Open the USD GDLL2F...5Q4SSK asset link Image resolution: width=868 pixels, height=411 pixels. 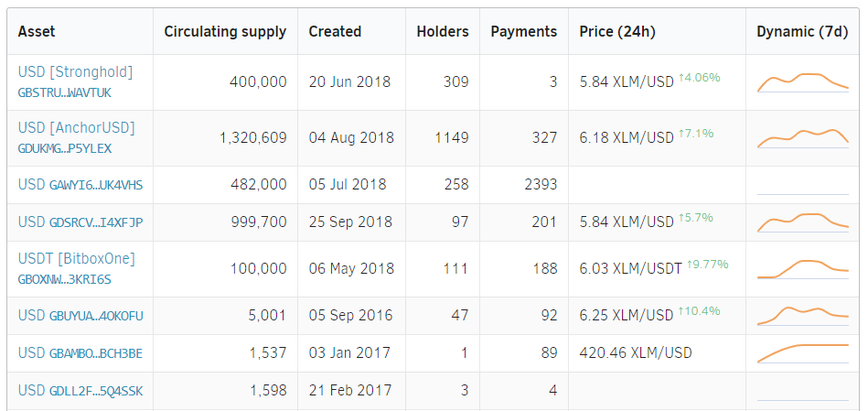click(x=80, y=391)
